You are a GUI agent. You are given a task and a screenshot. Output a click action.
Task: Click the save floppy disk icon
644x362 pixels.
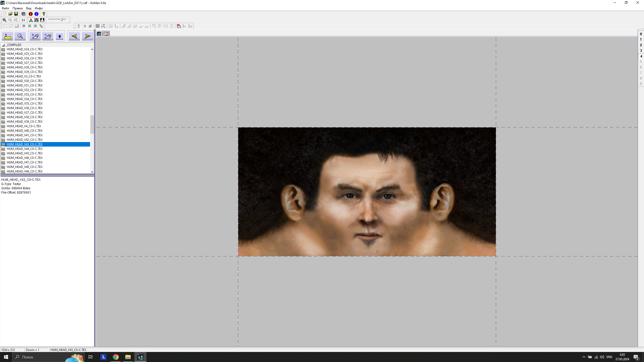(x=16, y=14)
